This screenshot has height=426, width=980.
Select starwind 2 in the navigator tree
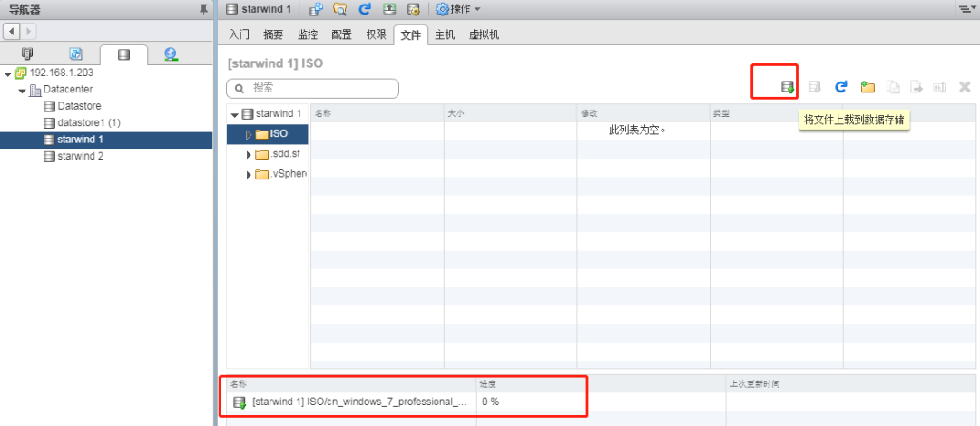(x=80, y=156)
